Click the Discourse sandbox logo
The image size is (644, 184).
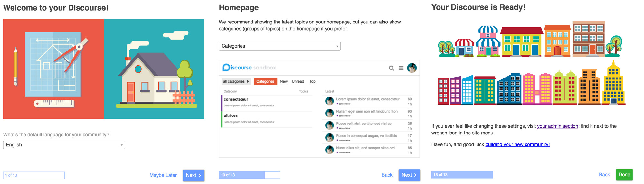pyautogui.click(x=249, y=68)
